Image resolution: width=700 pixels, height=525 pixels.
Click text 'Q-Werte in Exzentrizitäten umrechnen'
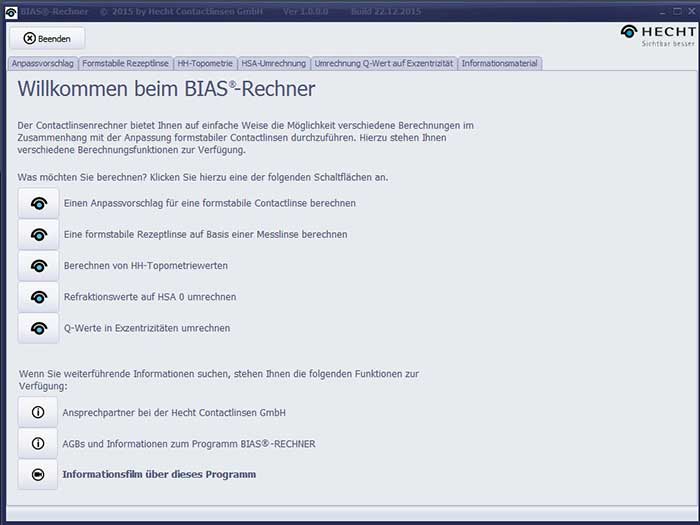coord(147,328)
